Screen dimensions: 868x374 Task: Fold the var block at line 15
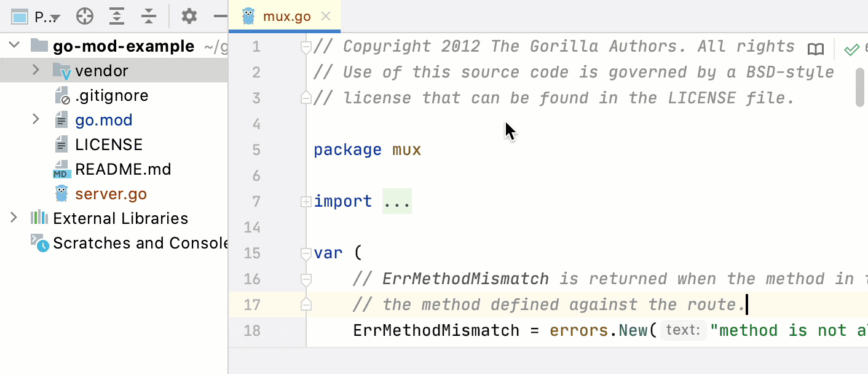coord(306,253)
